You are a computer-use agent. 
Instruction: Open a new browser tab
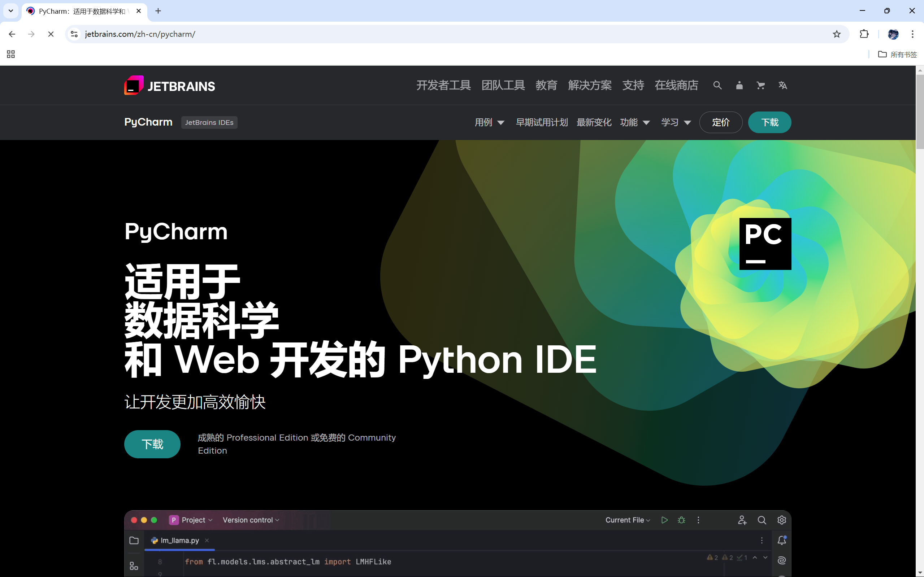pyautogui.click(x=158, y=11)
